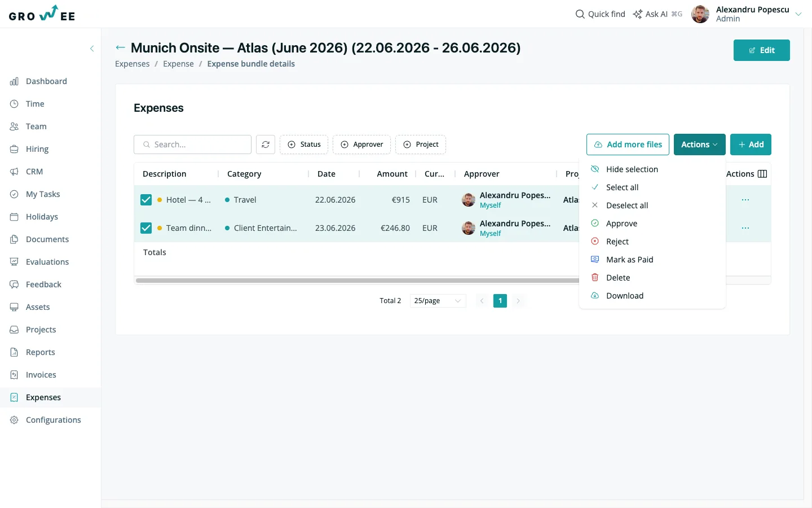Open Reports in the sidebar
This screenshot has height=508, width=812.
(41, 352)
